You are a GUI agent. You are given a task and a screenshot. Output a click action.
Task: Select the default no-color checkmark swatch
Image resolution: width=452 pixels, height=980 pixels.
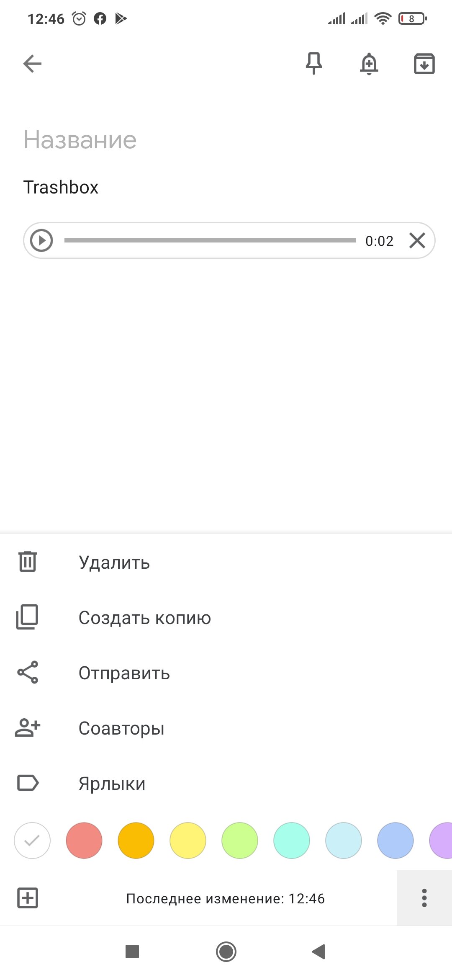32,841
